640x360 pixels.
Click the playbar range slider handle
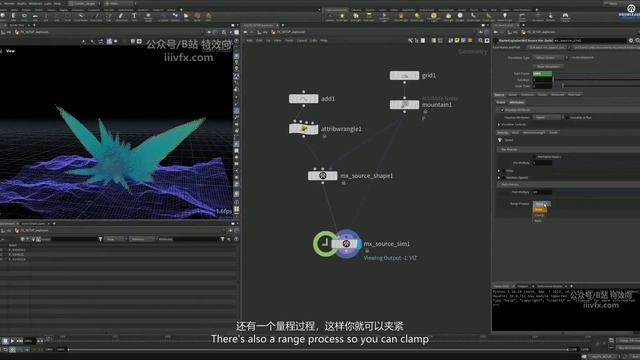[68, 350]
